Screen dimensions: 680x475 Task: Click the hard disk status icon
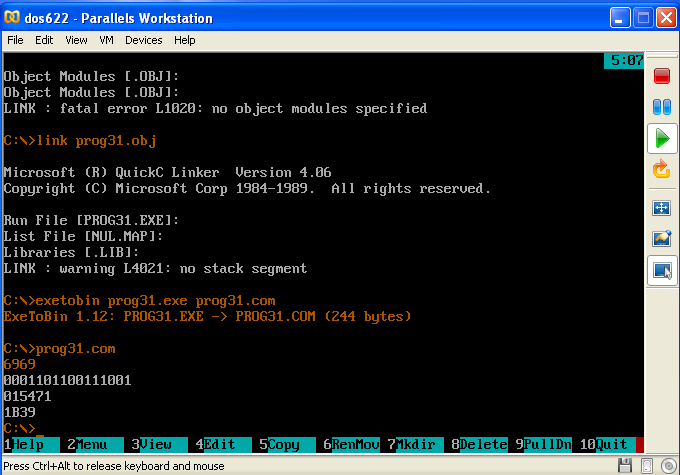[647, 465]
